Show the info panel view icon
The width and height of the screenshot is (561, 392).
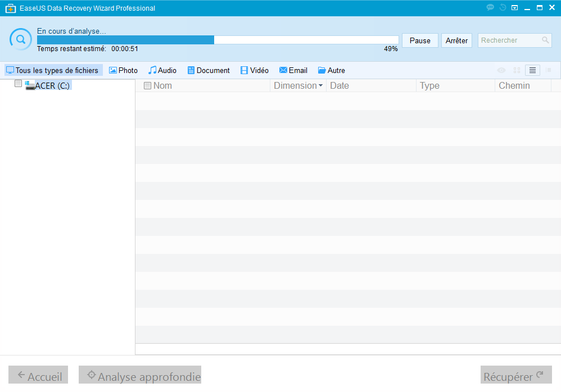point(549,70)
